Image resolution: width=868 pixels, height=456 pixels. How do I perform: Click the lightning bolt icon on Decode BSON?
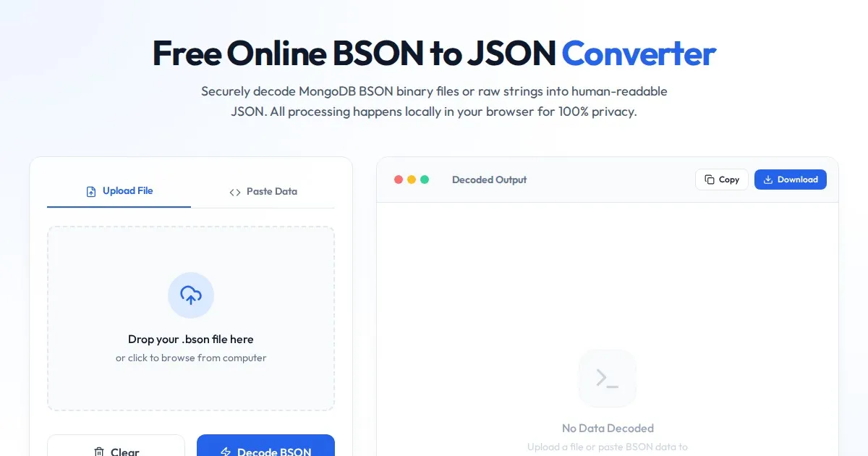(x=226, y=452)
